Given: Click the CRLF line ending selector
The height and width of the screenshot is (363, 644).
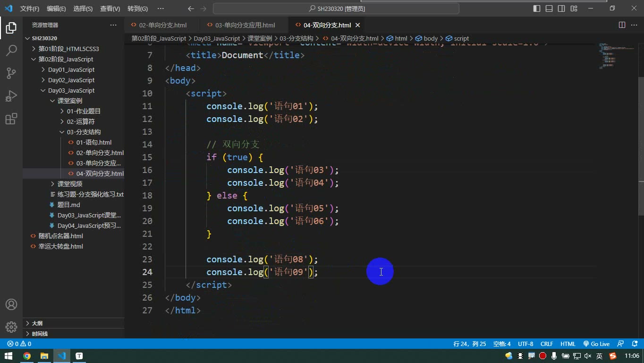Looking at the screenshot, I should click(547, 344).
